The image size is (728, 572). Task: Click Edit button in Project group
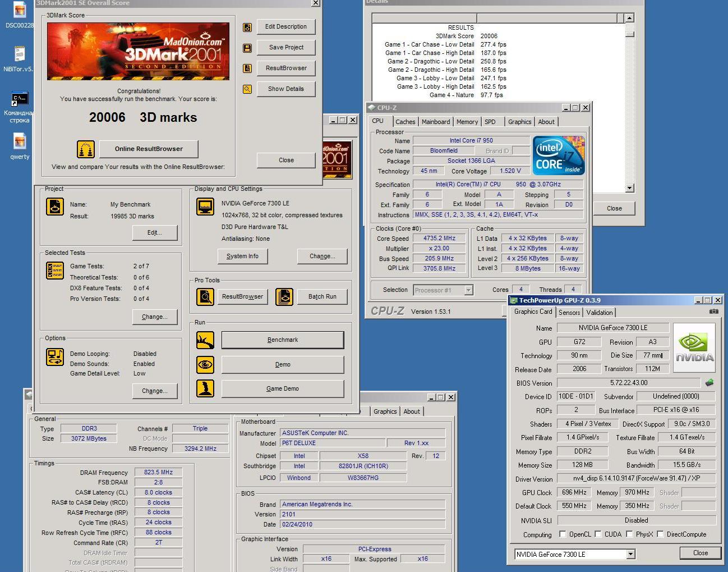155,233
